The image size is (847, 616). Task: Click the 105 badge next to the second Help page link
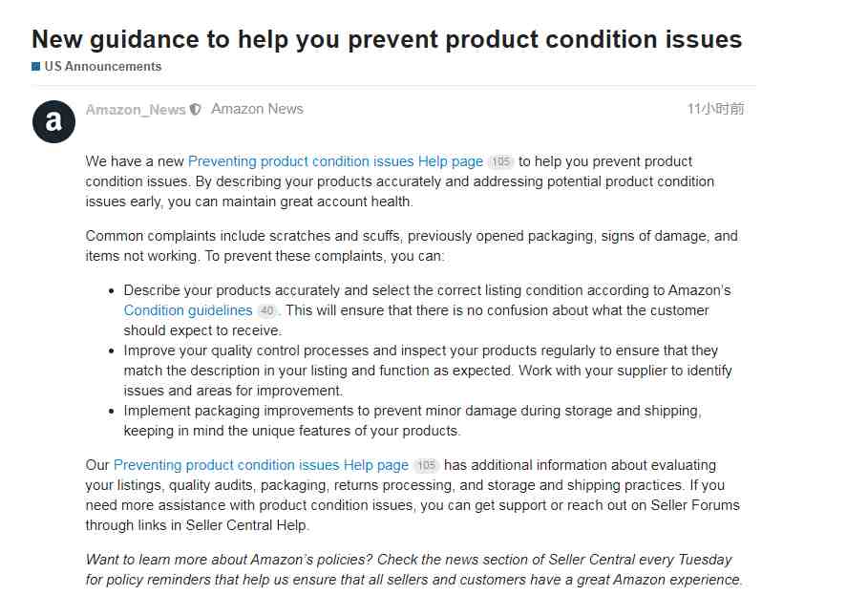click(x=426, y=465)
